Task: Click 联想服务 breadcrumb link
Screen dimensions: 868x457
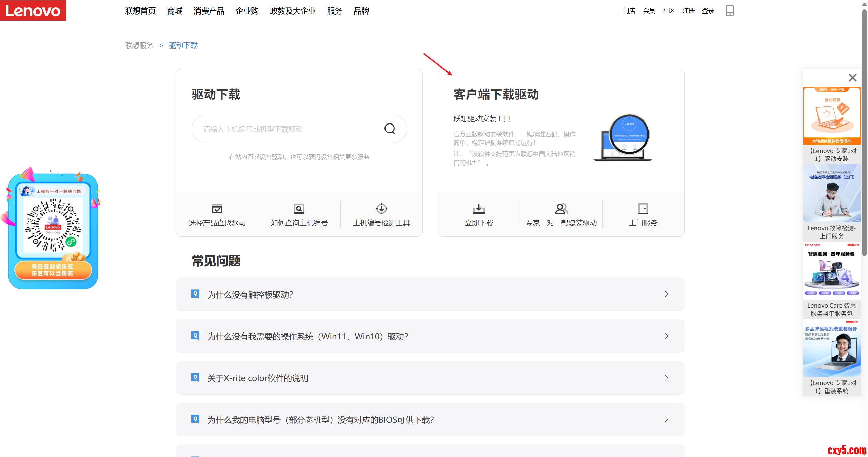Action: click(139, 45)
